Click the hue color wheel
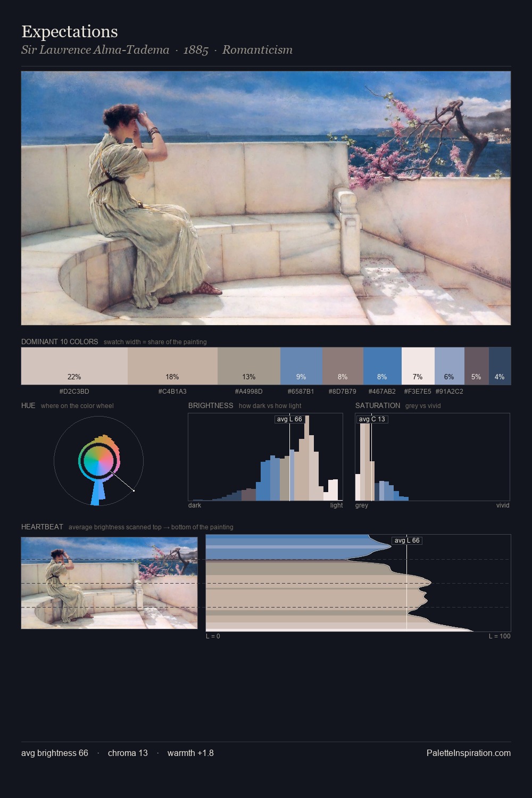 (x=98, y=461)
